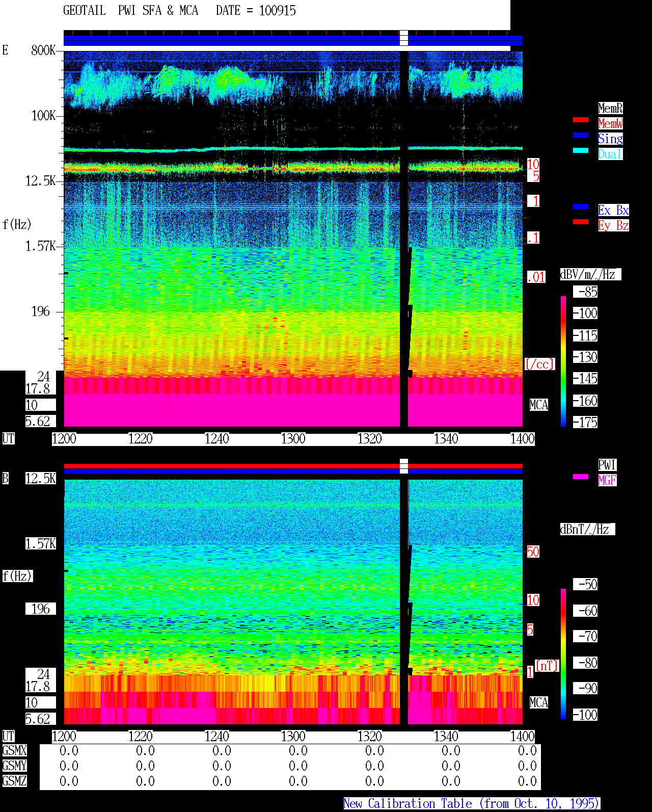Click the red [/cc] density unit label
This screenshot has height=812, width=652.
coord(539,364)
